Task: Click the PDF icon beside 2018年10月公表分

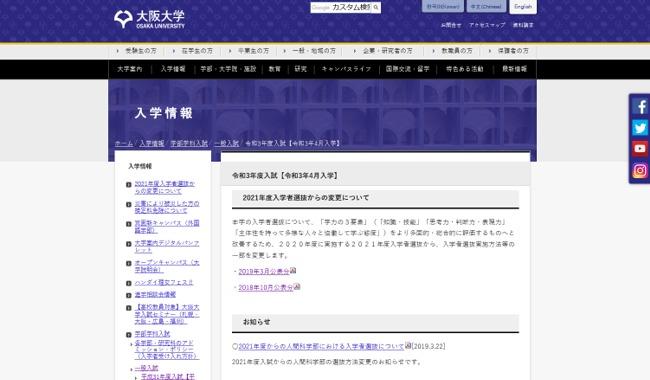Action: point(297,287)
